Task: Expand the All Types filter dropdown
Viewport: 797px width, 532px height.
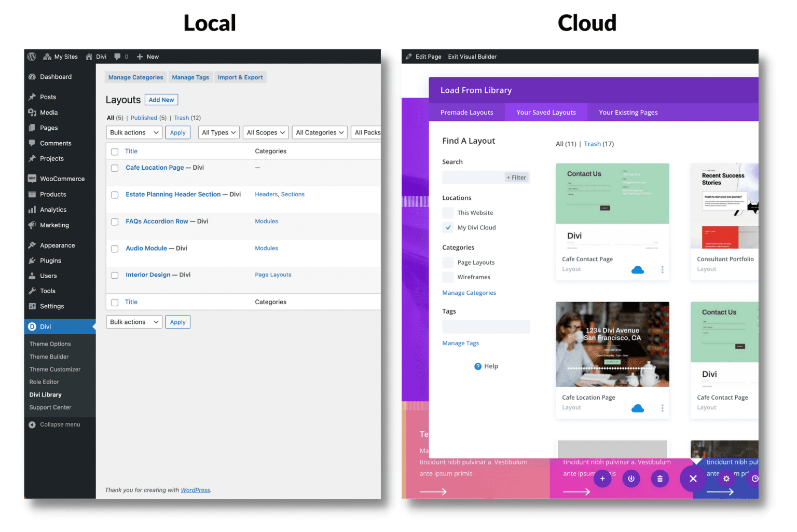Action: 218,132
